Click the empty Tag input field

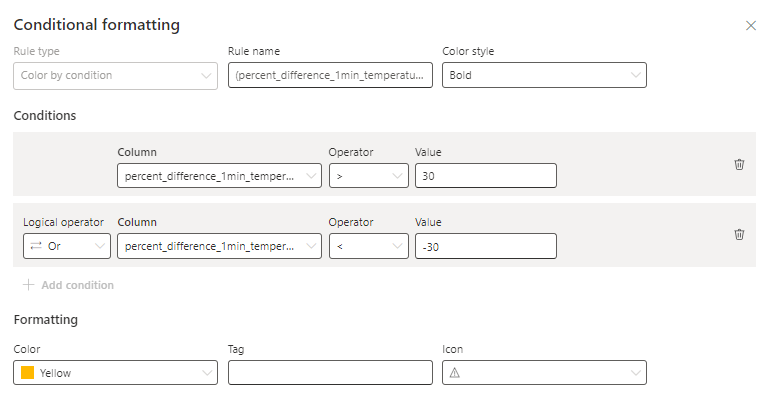tap(330, 373)
